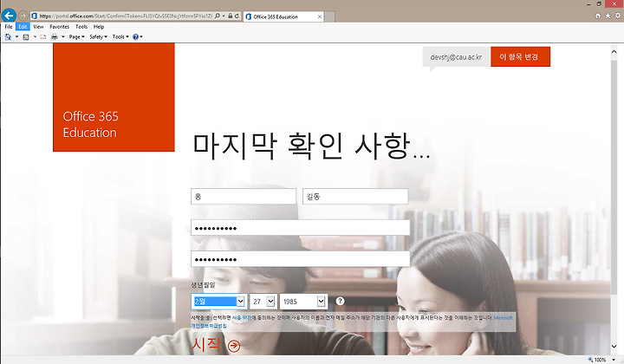Expand the Feeds dropdown arrow
624x364 pixels.
click(35, 36)
